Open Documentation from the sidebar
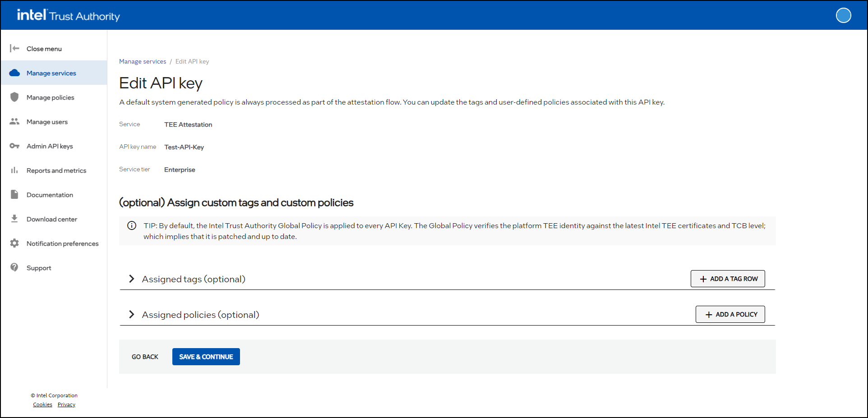The height and width of the screenshot is (418, 868). (x=54, y=194)
